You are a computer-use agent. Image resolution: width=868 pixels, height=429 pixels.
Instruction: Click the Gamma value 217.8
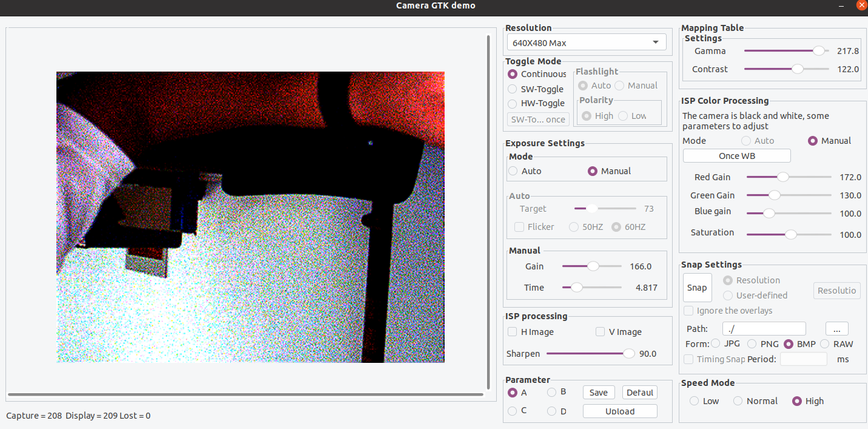point(848,51)
